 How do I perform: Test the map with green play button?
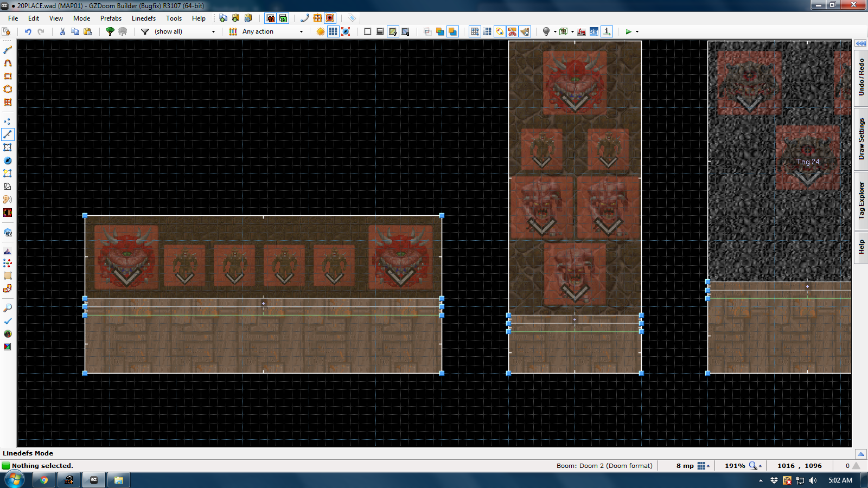click(628, 31)
